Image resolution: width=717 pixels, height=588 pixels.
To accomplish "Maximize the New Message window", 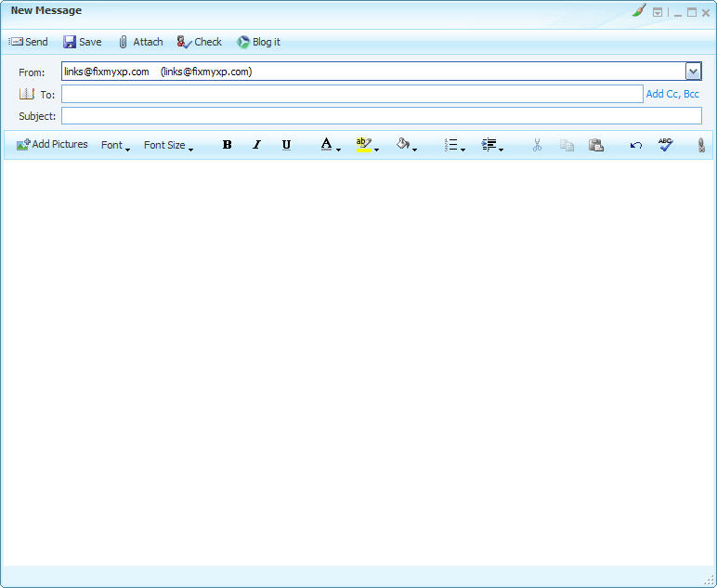I will (x=692, y=12).
